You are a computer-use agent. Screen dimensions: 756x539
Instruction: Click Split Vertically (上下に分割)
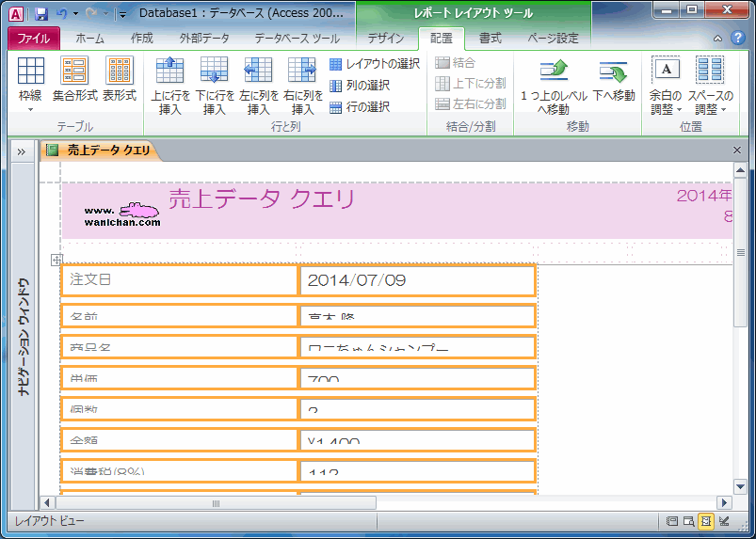click(x=471, y=84)
